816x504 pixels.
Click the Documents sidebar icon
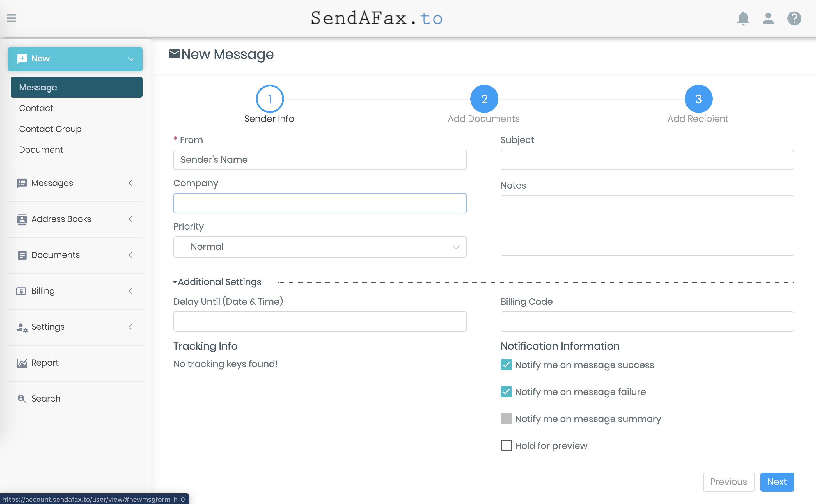click(22, 255)
